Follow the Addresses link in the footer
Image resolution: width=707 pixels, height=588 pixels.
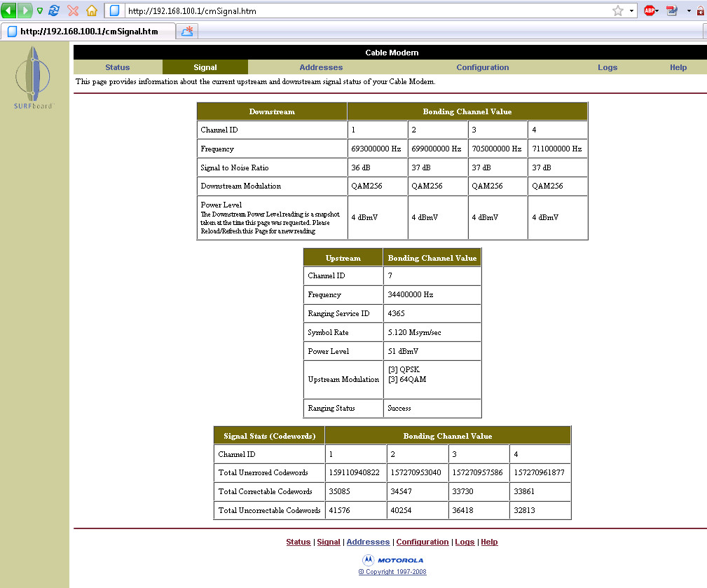368,542
